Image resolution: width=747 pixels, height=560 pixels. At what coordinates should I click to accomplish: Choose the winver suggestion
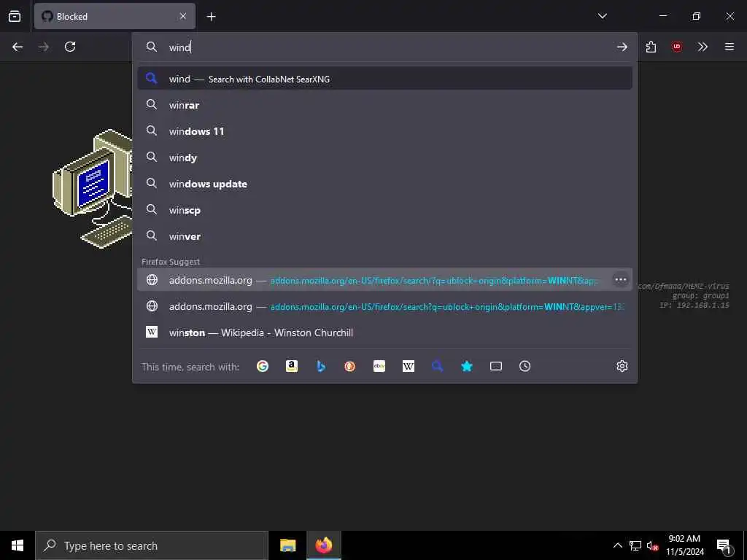(x=385, y=236)
